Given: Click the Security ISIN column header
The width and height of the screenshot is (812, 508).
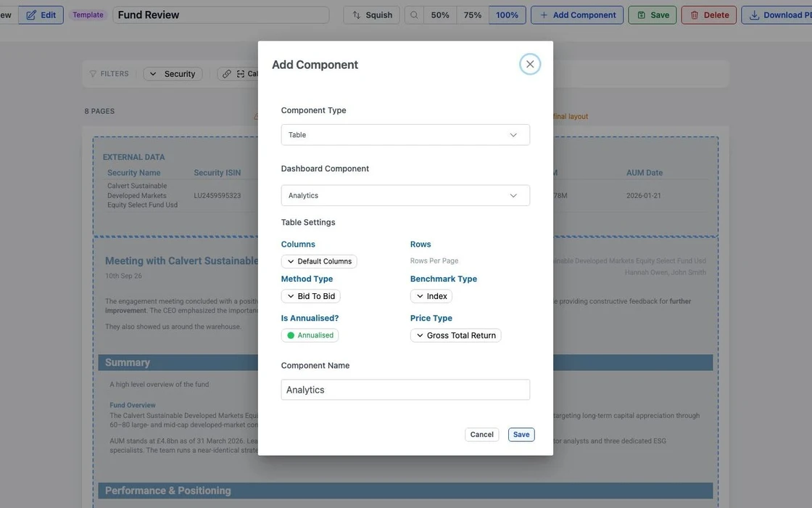Looking at the screenshot, I should 217,173.
